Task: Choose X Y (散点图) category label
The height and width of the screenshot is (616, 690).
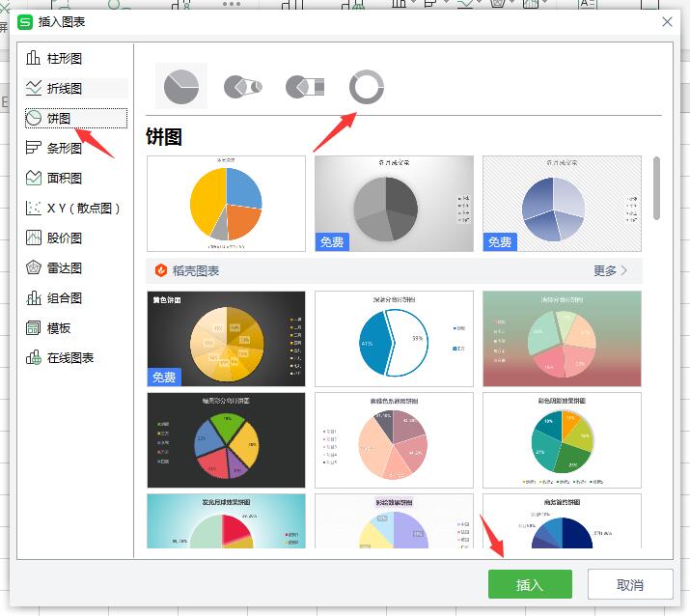Action: coord(83,208)
